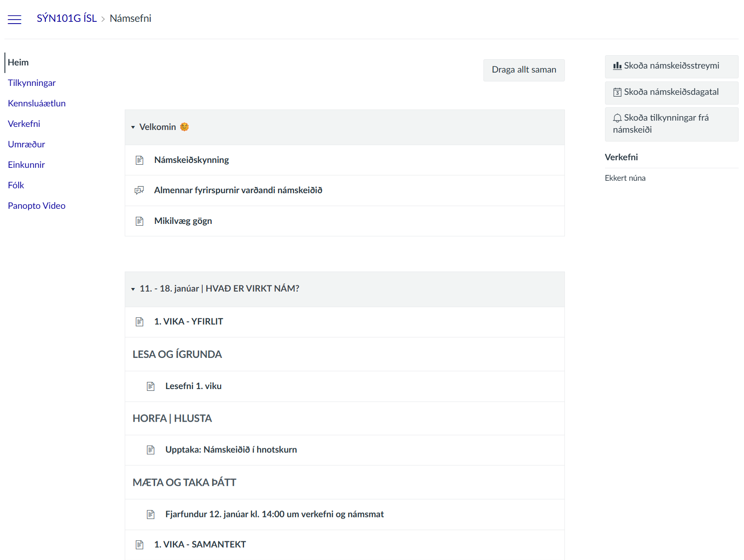Click the page icon next to Mikilvæg gögn
Viewport: 744px width, 560px height.
click(139, 221)
